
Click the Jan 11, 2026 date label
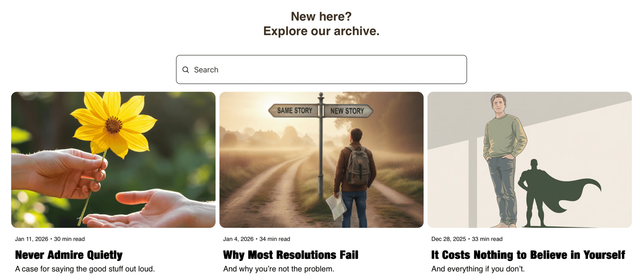click(x=32, y=239)
